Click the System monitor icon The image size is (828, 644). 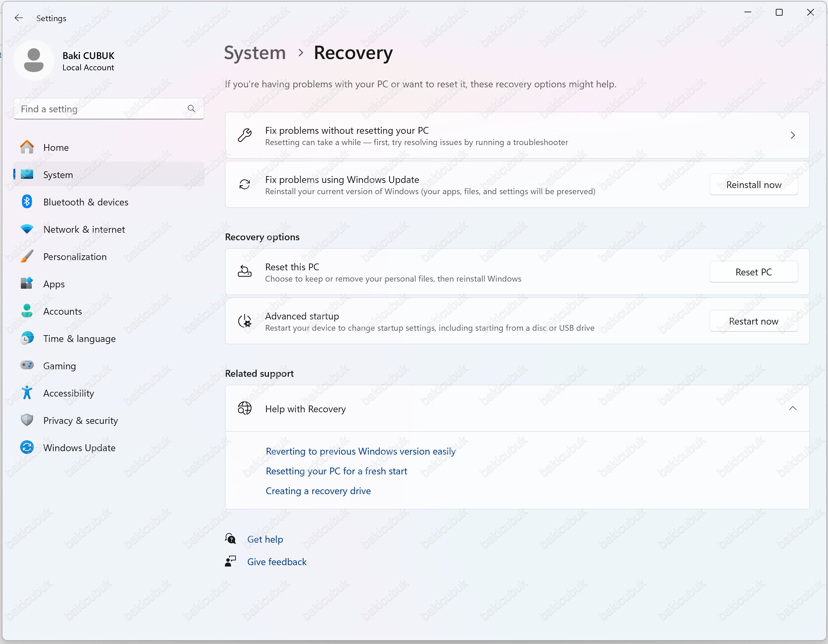click(27, 174)
